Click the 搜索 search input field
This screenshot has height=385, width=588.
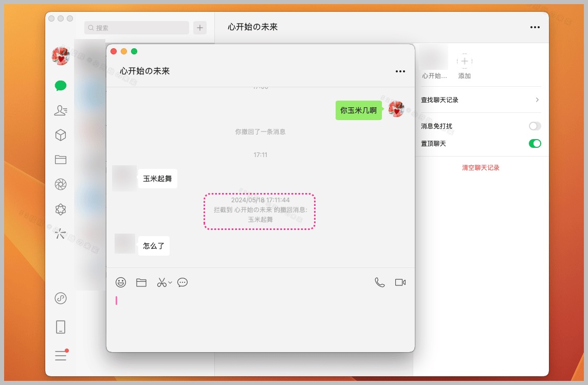(136, 27)
